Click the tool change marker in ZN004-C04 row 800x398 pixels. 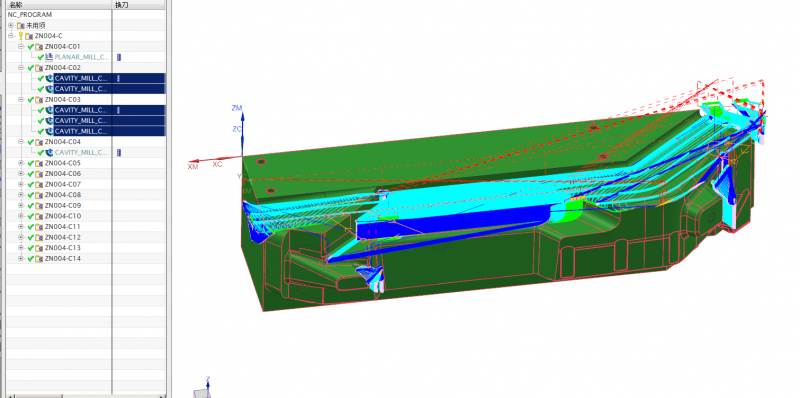(x=119, y=153)
